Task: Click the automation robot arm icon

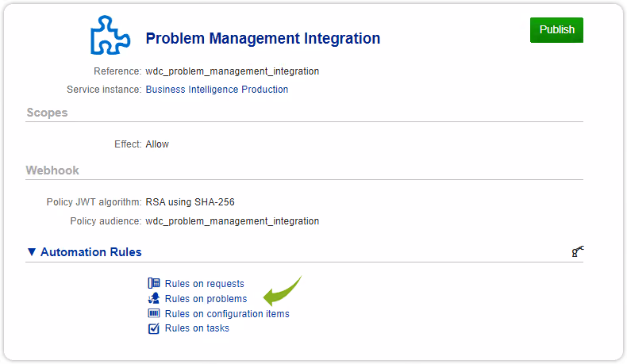Action: coord(578,251)
